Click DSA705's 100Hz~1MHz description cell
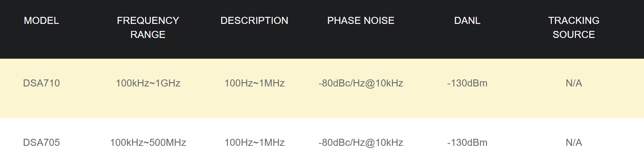 point(255,143)
